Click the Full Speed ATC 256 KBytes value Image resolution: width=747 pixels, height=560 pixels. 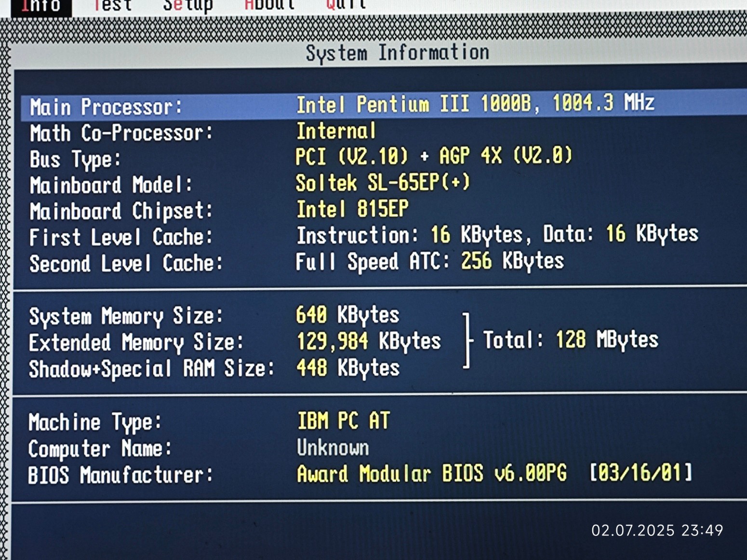coord(429,262)
